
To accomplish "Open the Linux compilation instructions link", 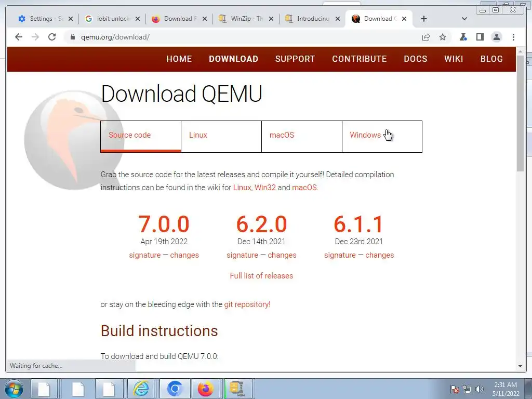I will [242, 187].
